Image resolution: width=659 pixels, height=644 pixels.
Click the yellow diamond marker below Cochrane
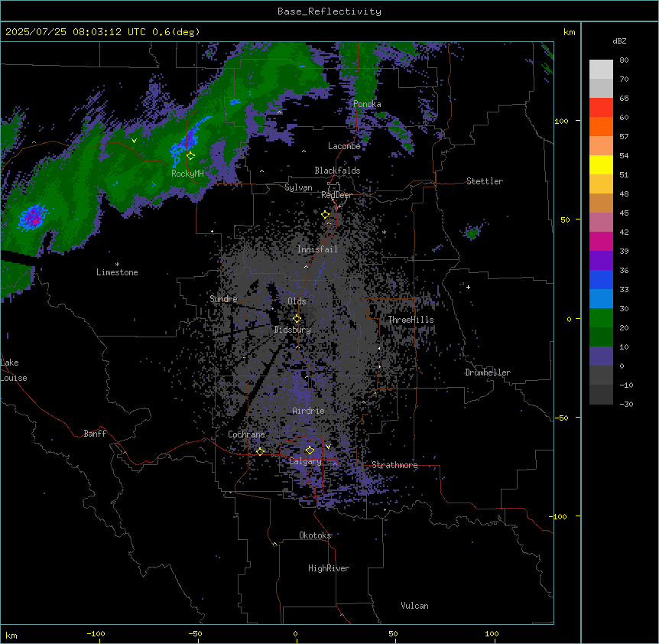[x=260, y=451]
